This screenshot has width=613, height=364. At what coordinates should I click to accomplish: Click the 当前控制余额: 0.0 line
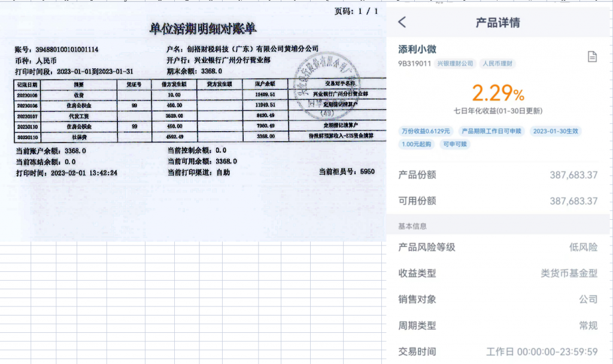197,150
